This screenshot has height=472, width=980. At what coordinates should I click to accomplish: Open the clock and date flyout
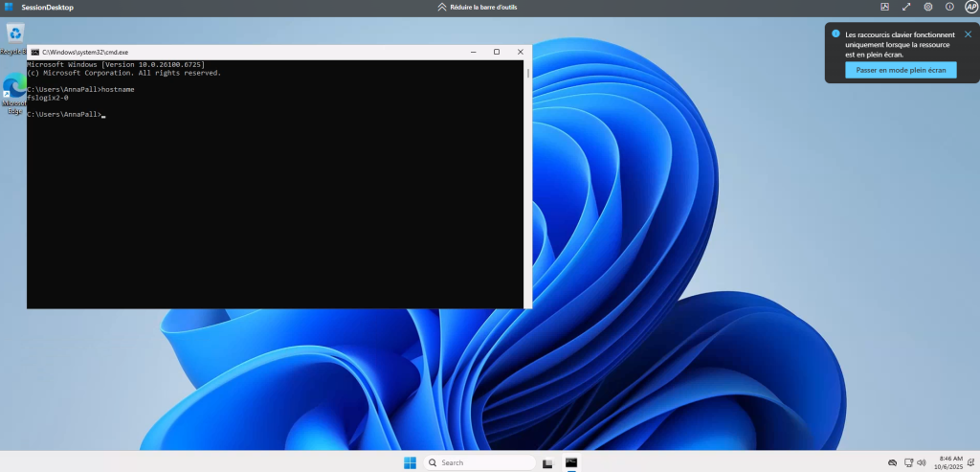pos(950,462)
